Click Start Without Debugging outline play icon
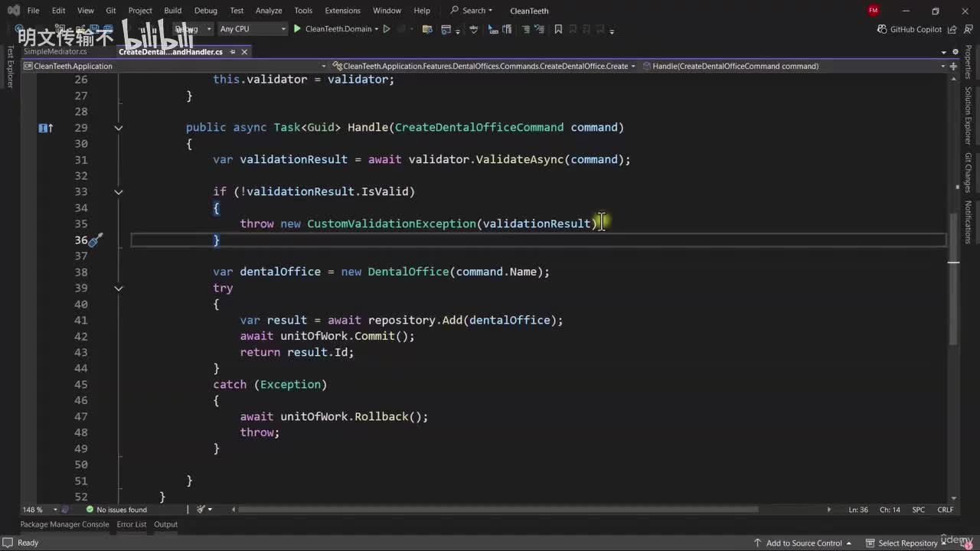Screen dimensions: 980x551 [387, 29]
